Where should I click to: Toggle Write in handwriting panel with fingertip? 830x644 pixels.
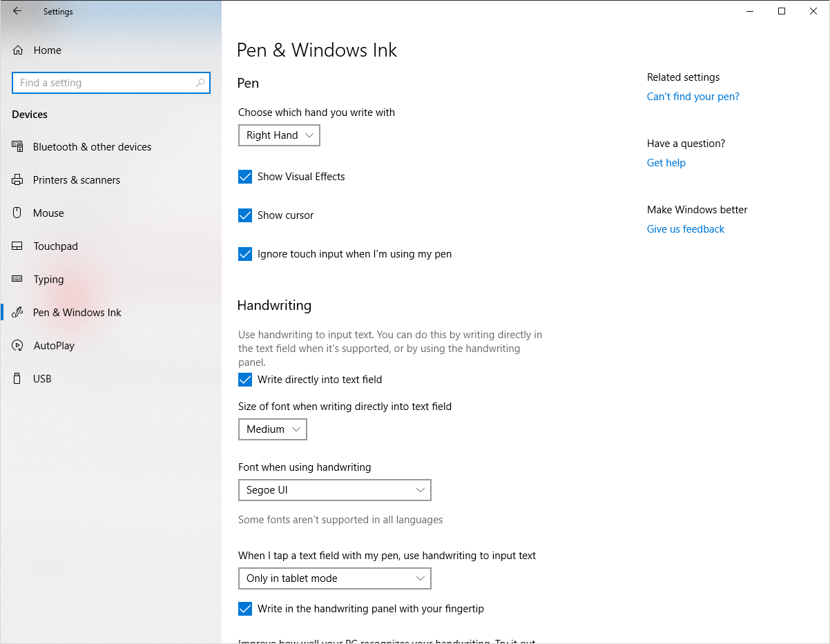pyautogui.click(x=245, y=609)
